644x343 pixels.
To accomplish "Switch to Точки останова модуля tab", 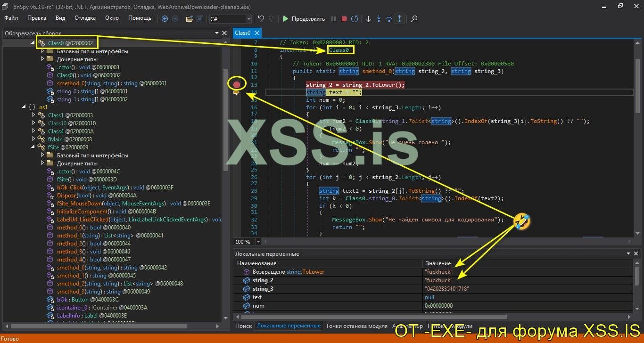I will (356, 326).
